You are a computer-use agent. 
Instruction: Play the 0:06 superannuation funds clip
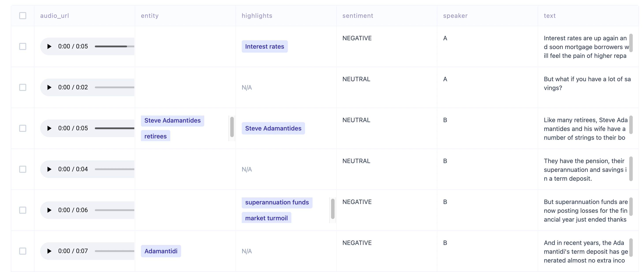[x=49, y=210]
